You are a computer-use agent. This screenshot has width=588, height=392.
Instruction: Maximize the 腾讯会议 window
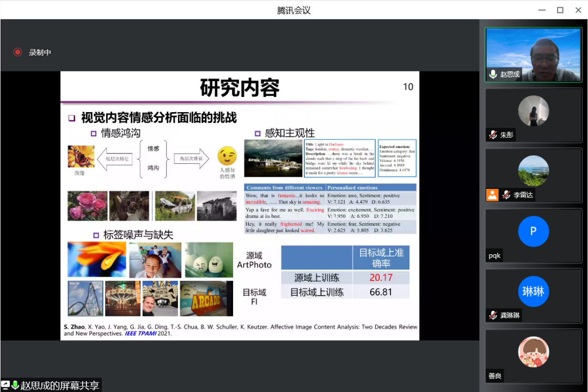pos(560,10)
